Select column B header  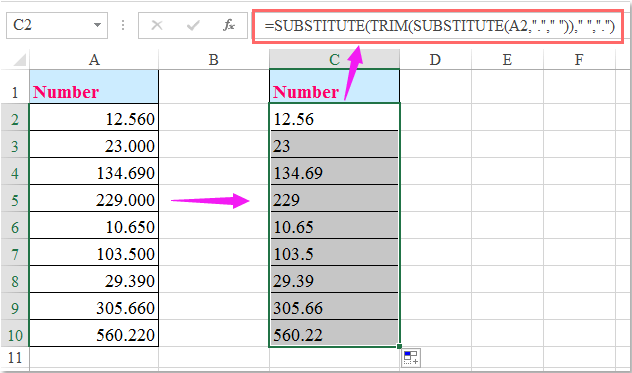tap(214, 60)
